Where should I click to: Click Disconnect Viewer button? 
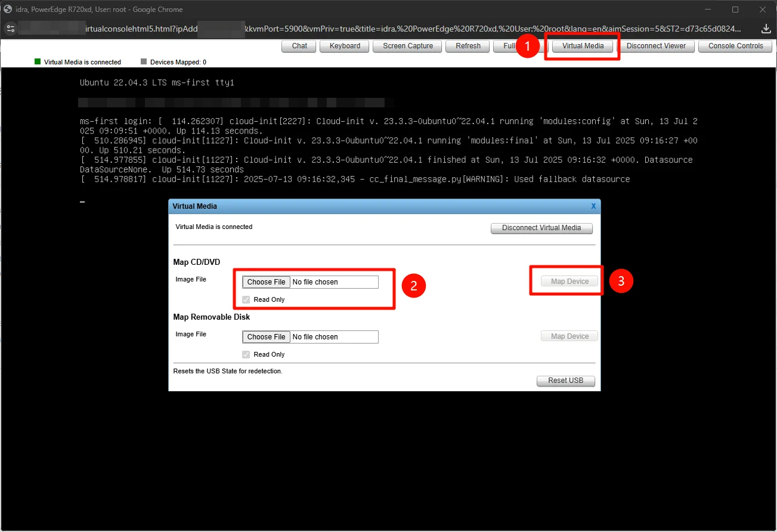coord(656,46)
